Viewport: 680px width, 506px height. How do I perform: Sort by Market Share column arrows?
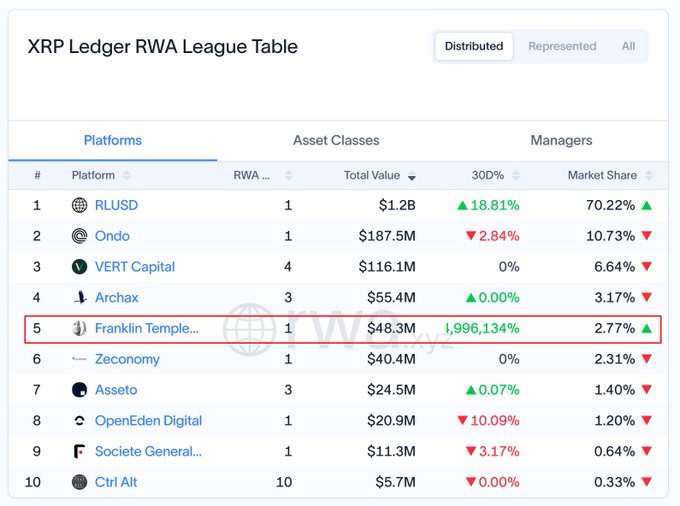(649, 176)
